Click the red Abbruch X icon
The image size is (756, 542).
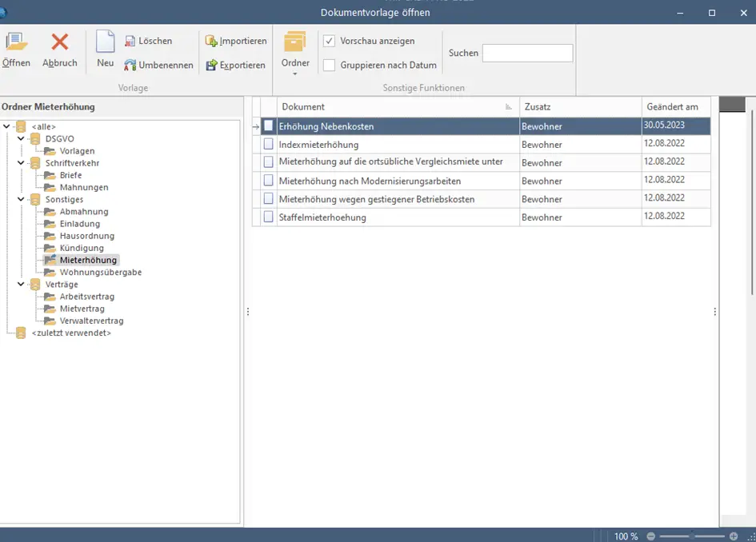(60, 42)
